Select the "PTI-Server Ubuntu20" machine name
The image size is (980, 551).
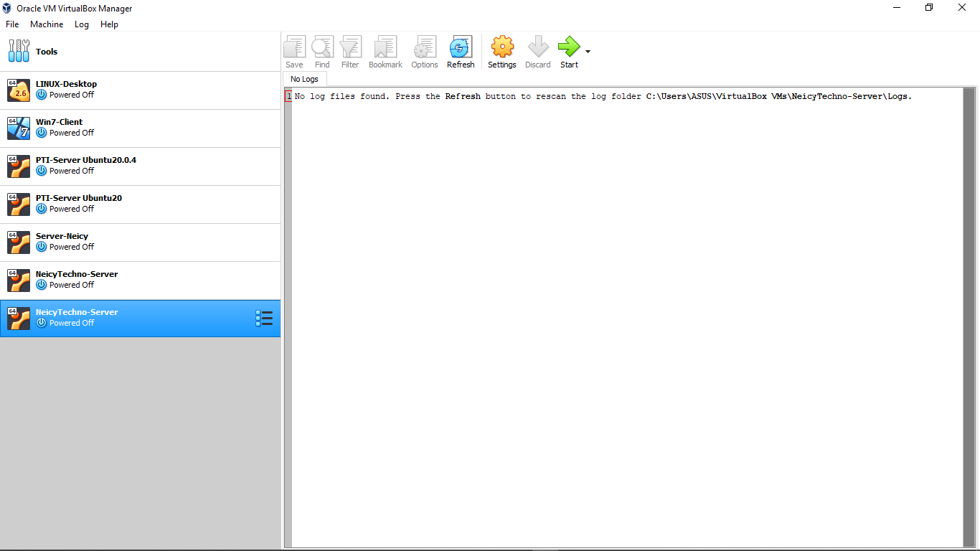tap(79, 198)
